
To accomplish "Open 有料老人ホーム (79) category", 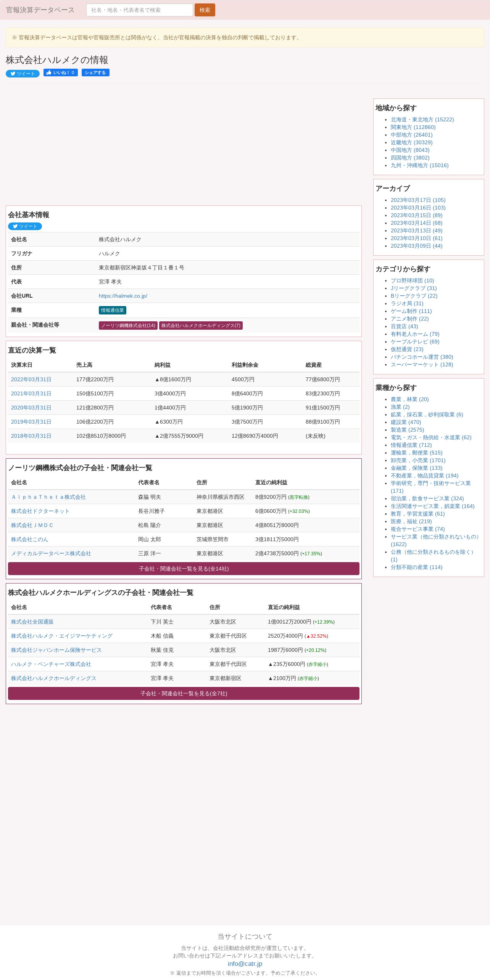I will click(x=415, y=334).
